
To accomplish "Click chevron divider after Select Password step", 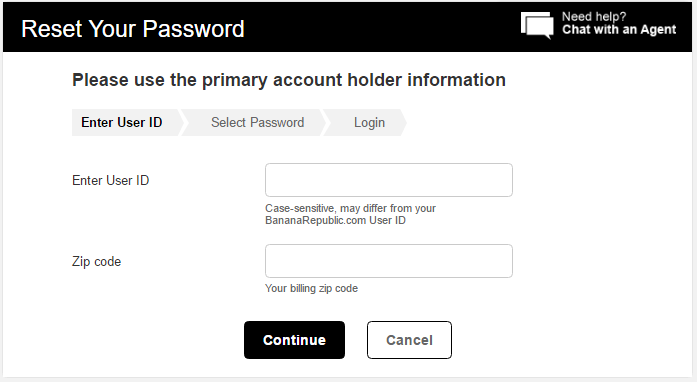I will tap(326, 122).
